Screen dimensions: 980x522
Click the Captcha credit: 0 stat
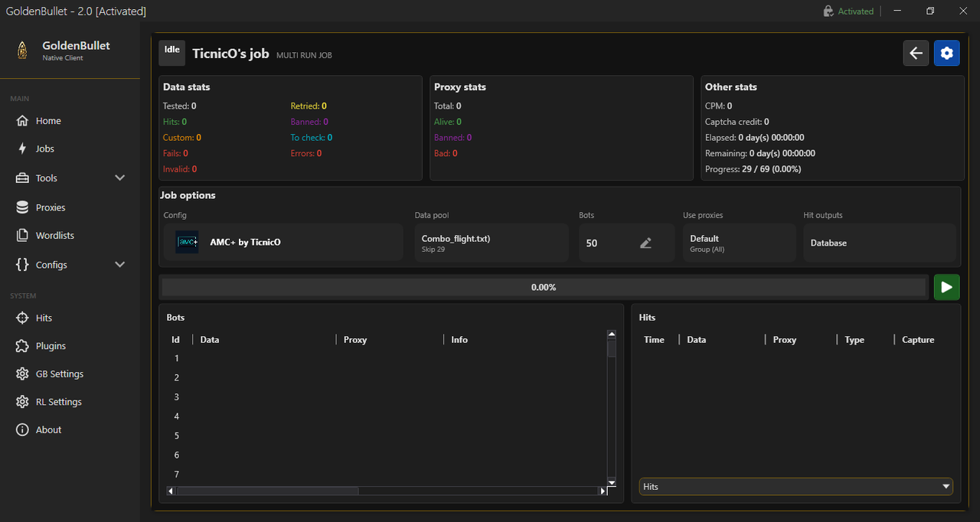tap(737, 122)
